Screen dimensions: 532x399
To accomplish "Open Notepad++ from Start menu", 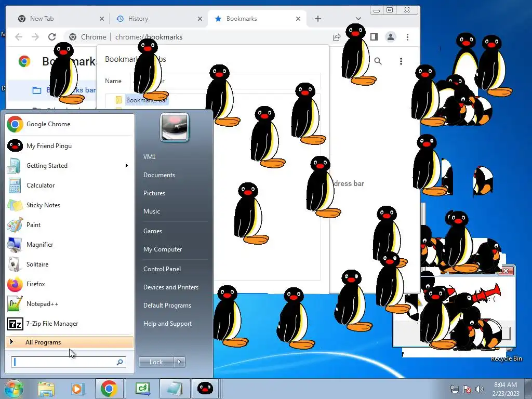I will [x=70, y=303].
